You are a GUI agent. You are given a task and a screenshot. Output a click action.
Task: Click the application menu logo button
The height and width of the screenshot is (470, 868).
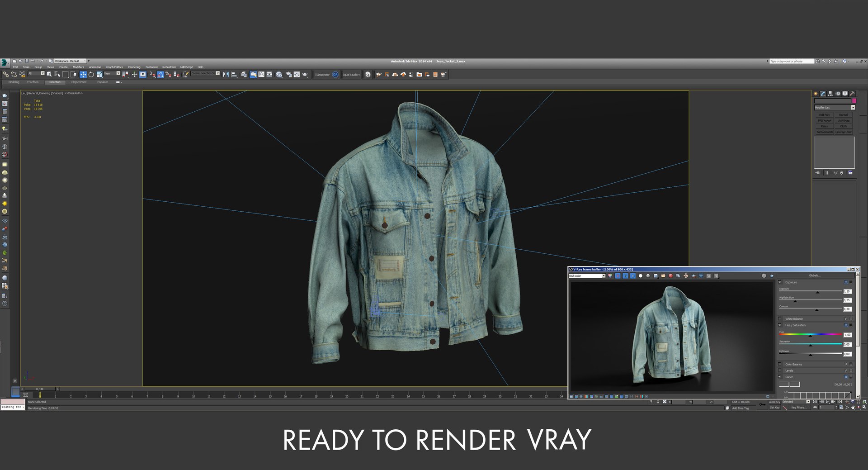point(5,63)
